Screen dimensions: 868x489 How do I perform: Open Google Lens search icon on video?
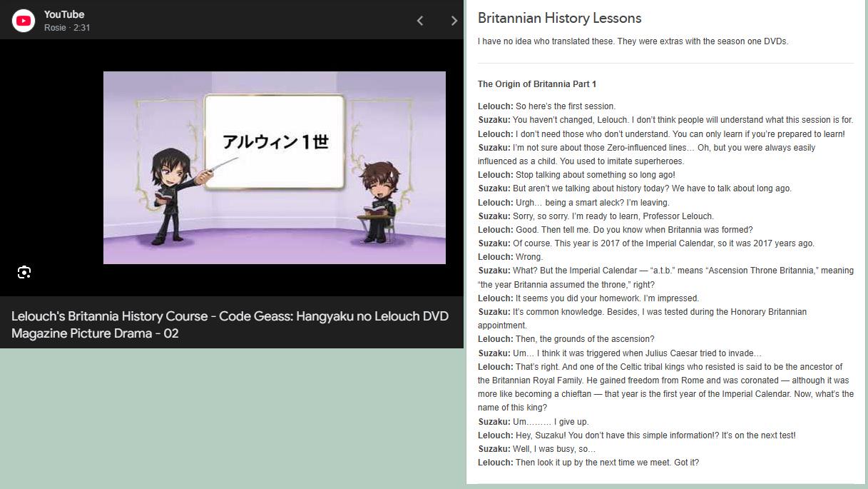(24, 272)
